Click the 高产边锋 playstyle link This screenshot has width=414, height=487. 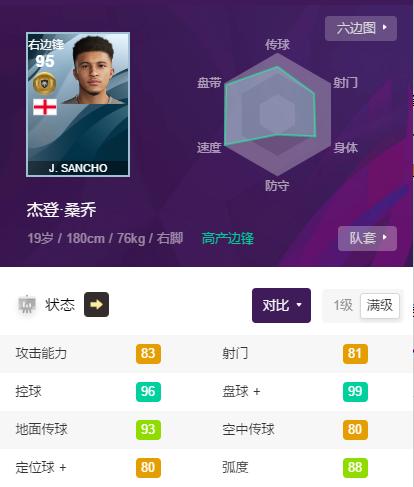228,238
